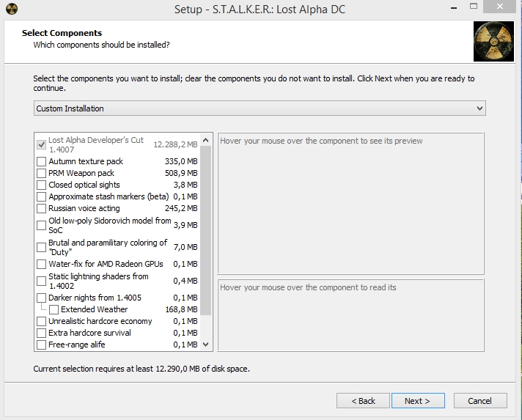Click the radiation symbol image in header
This screenshot has width=522, height=420.
point(493,42)
